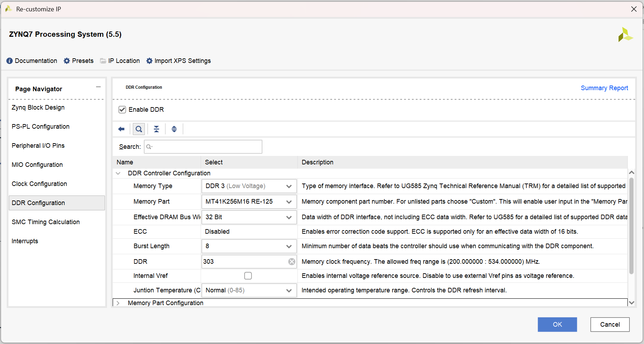This screenshot has width=644, height=344.
Task: Enable the Internal Vref checkbox
Action: tap(248, 276)
